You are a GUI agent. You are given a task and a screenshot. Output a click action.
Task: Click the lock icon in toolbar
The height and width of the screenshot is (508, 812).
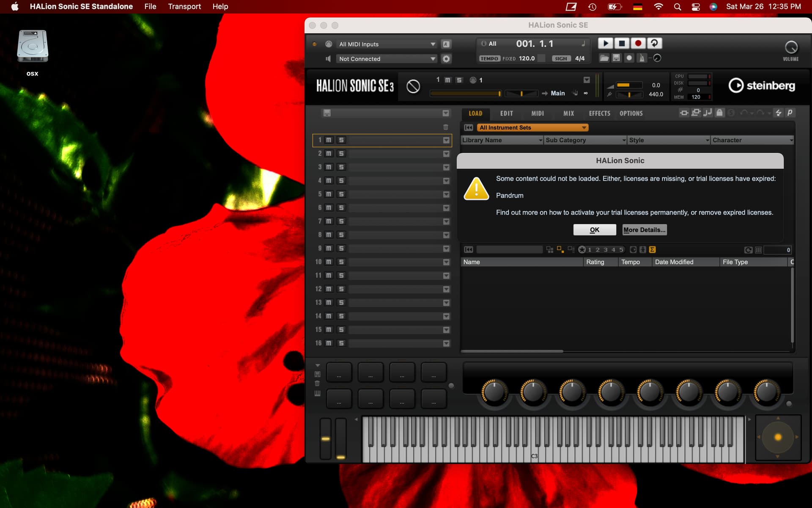point(719,113)
